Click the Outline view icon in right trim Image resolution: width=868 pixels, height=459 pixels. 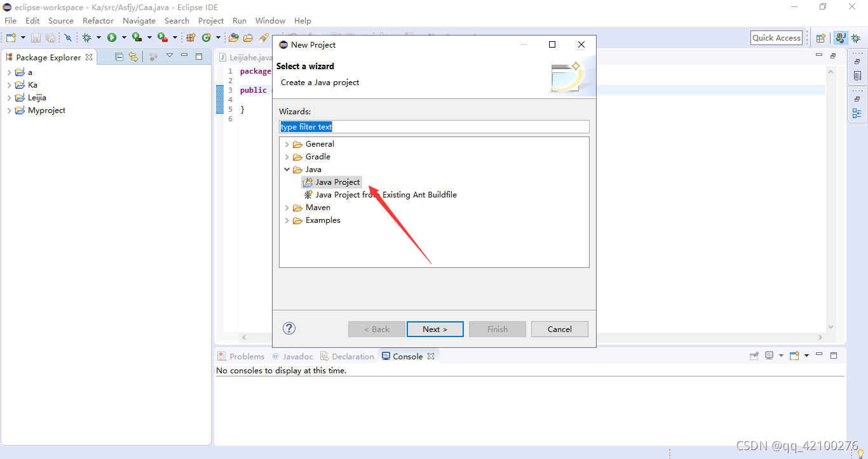(x=857, y=114)
